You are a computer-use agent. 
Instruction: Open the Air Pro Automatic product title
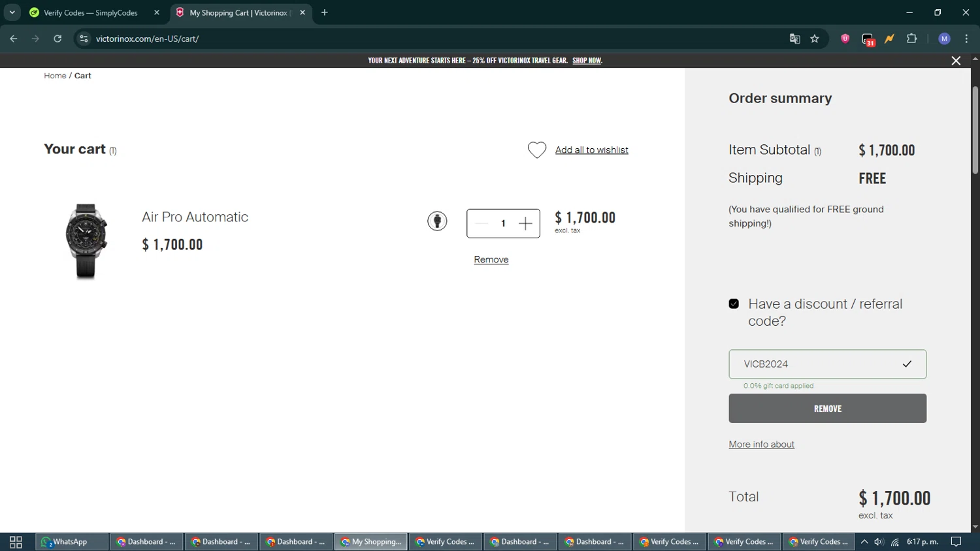pos(195,217)
